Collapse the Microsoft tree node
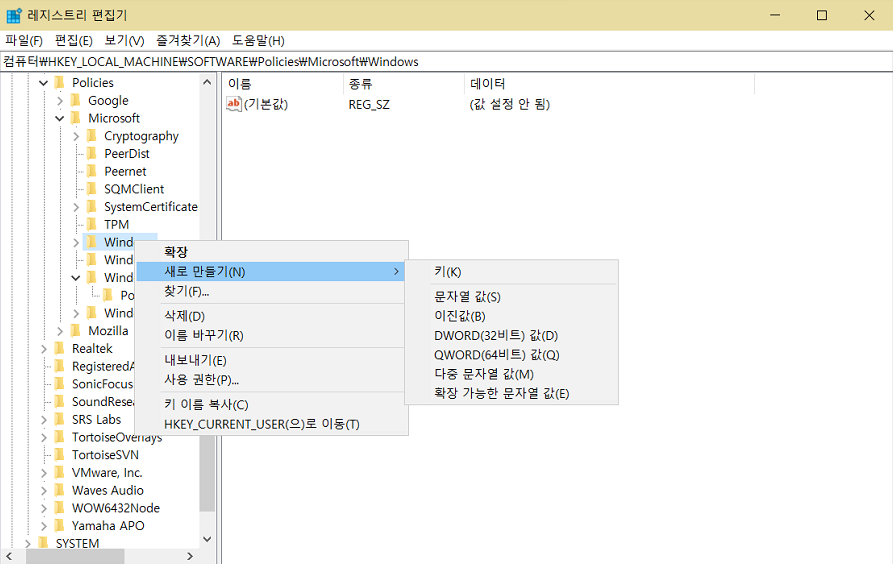The height and width of the screenshot is (564, 893). (x=60, y=118)
